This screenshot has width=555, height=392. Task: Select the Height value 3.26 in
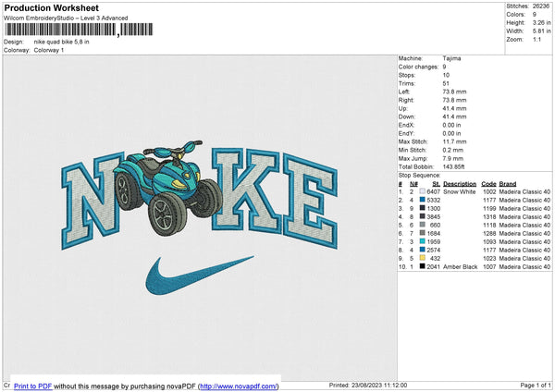[541, 22]
